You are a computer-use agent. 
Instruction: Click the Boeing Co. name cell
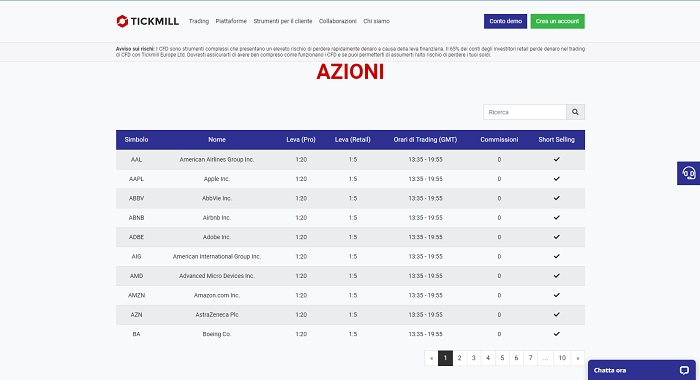pos(217,334)
